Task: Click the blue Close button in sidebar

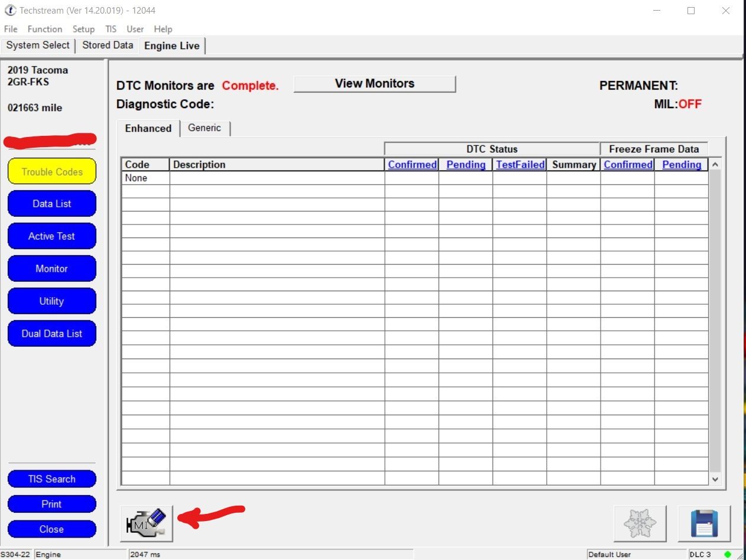Action: click(x=52, y=529)
